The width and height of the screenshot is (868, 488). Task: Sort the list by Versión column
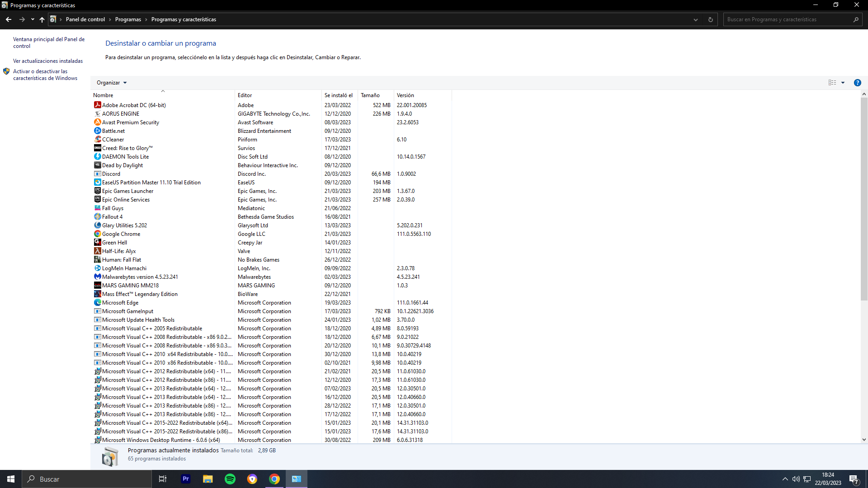pyautogui.click(x=423, y=95)
